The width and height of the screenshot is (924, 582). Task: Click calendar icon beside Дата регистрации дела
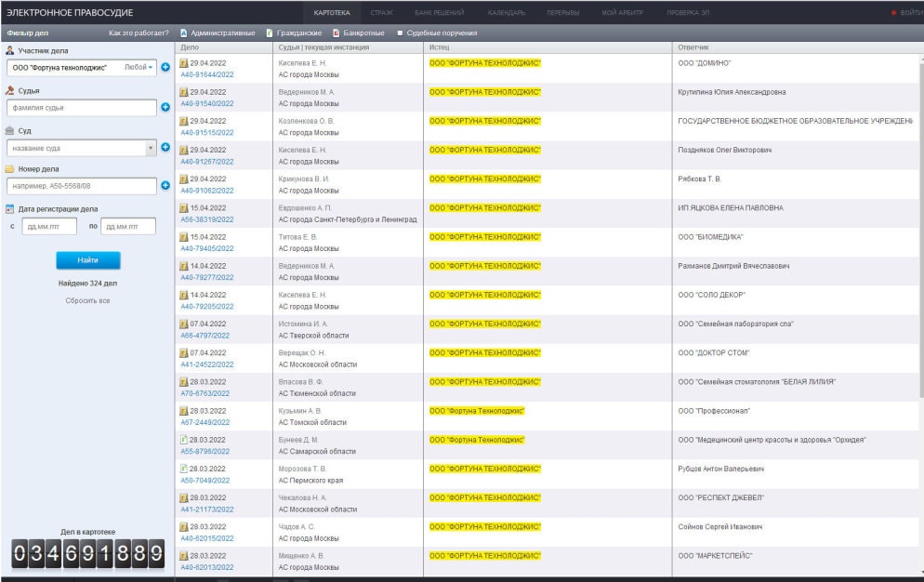click(x=9, y=209)
